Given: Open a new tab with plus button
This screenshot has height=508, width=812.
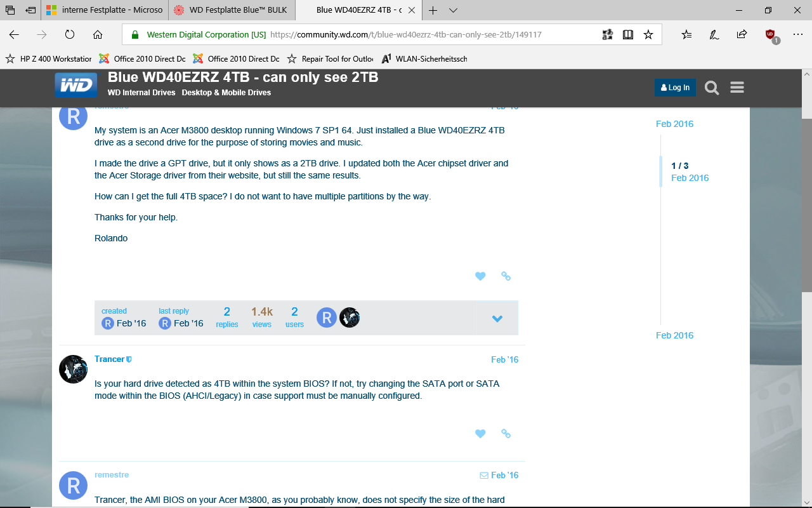Looking at the screenshot, I should tap(433, 10).
